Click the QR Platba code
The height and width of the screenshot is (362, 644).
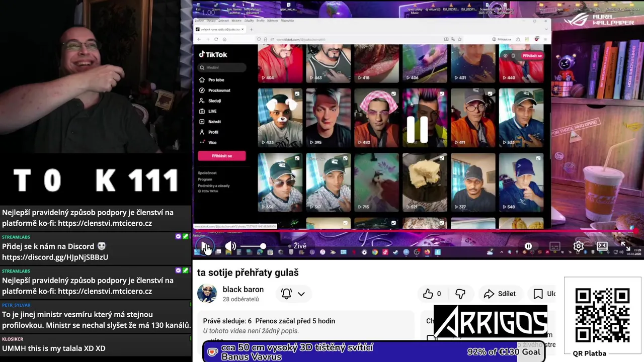[x=602, y=315]
